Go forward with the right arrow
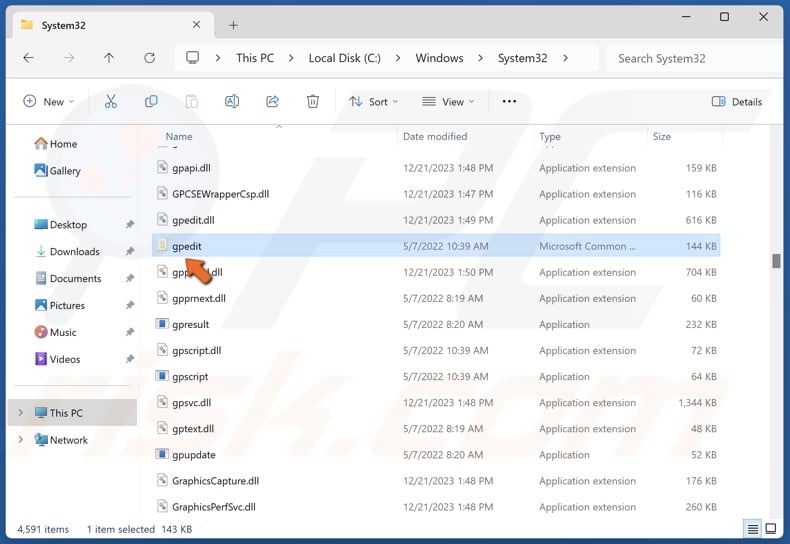 point(69,58)
